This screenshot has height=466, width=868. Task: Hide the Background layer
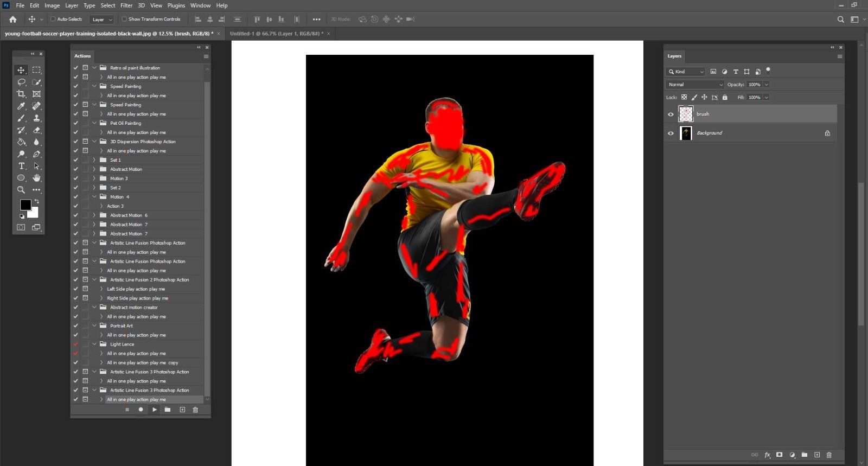point(671,133)
